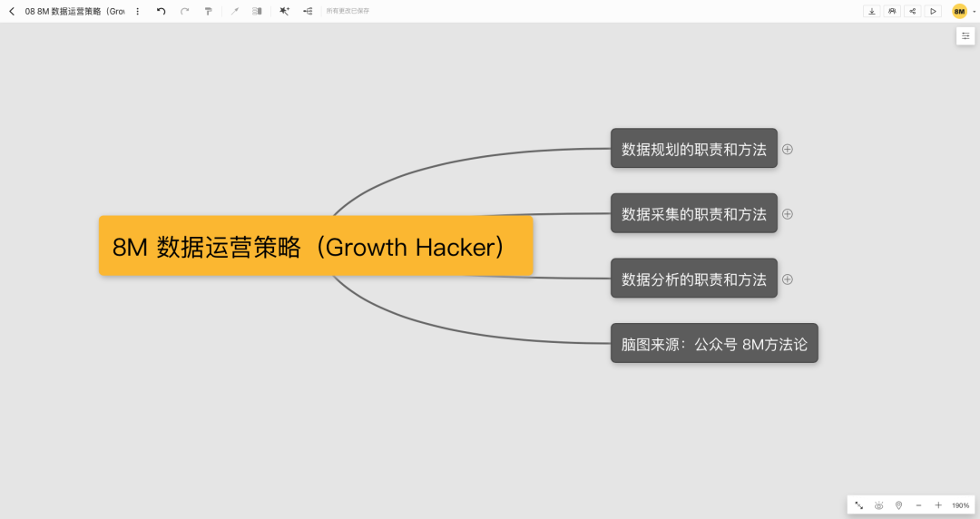
Task: Open the side panel settings icon
Action: point(965,36)
